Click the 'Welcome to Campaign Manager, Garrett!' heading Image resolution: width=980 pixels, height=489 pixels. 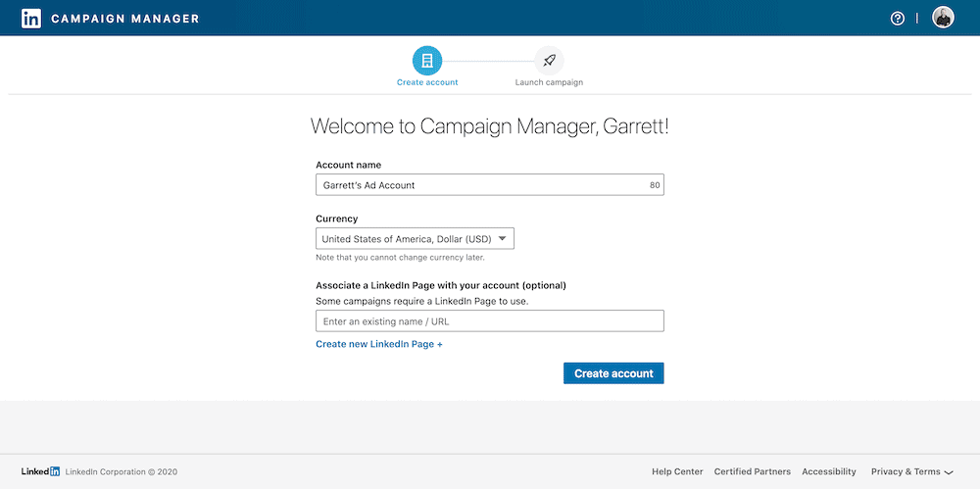(490, 126)
